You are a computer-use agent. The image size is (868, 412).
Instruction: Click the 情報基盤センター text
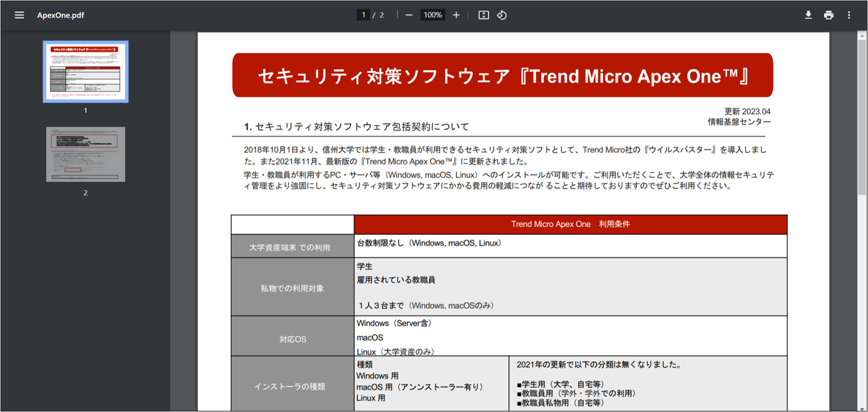[x=739, y=122]
